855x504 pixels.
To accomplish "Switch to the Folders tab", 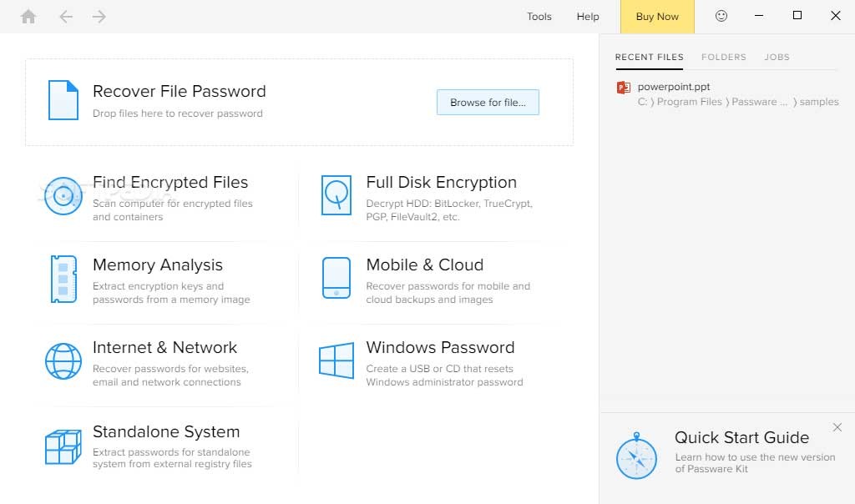I will [723, 58].
